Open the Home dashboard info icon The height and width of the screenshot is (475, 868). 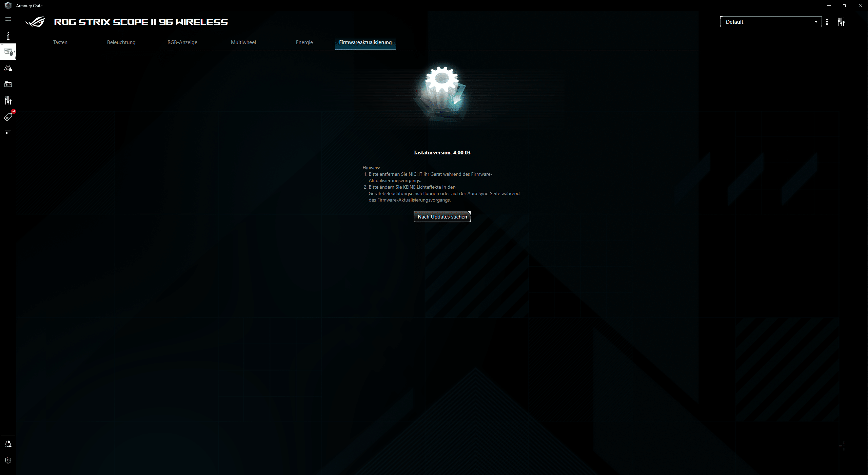tap(8, 36)
